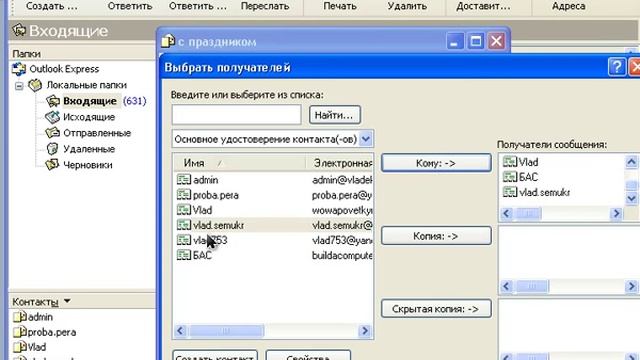This screenshot has width=640, height=360.
Task: Click Ответить toolbar button
Action: 130,7
